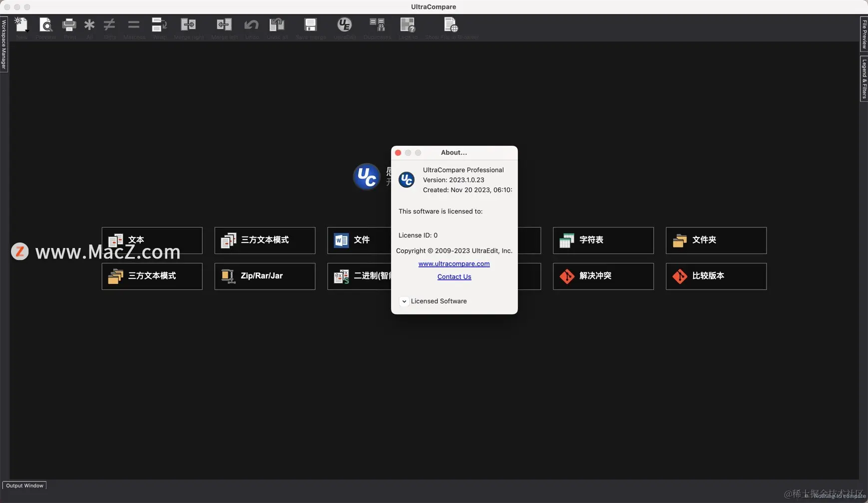Open the Output Window tab

[x=24, y=486]
